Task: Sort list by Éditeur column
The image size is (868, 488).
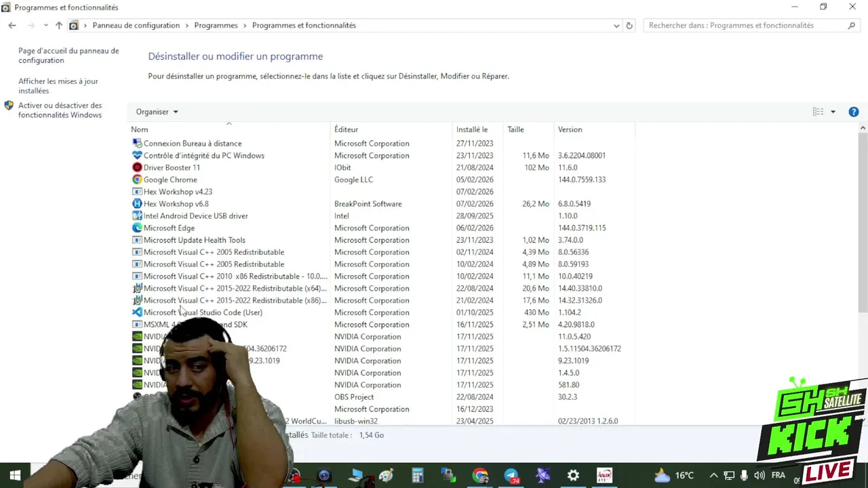Action: point(391,129)
